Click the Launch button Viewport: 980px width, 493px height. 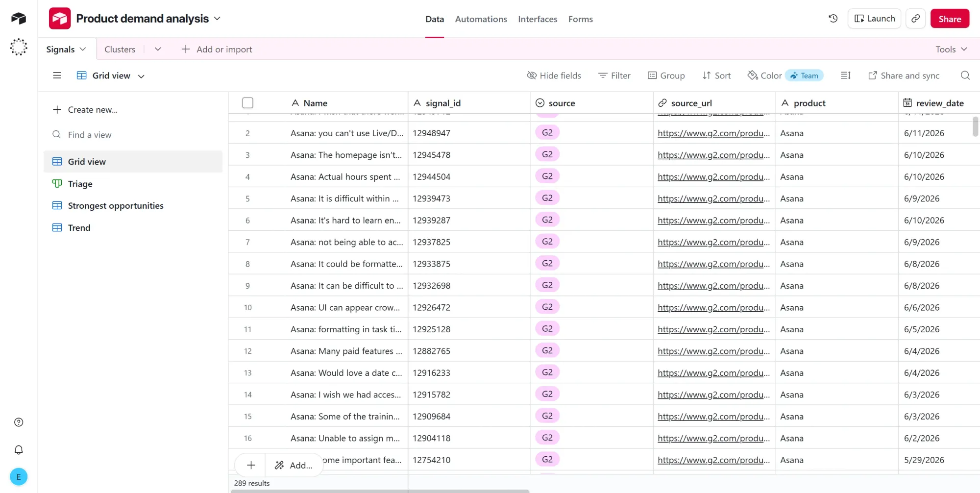[x=875, y=19]
